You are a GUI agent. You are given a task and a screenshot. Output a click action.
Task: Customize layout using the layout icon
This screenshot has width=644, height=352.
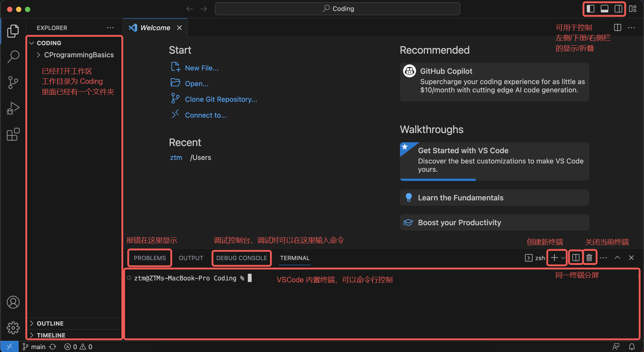click(x=633, y=9)
